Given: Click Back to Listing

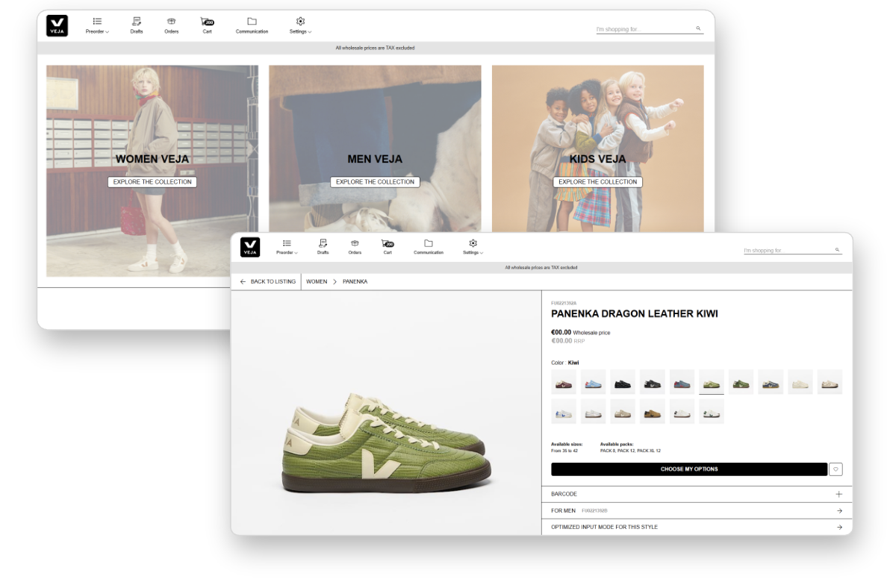Looking at the screenshot, I should pos(267,281).
